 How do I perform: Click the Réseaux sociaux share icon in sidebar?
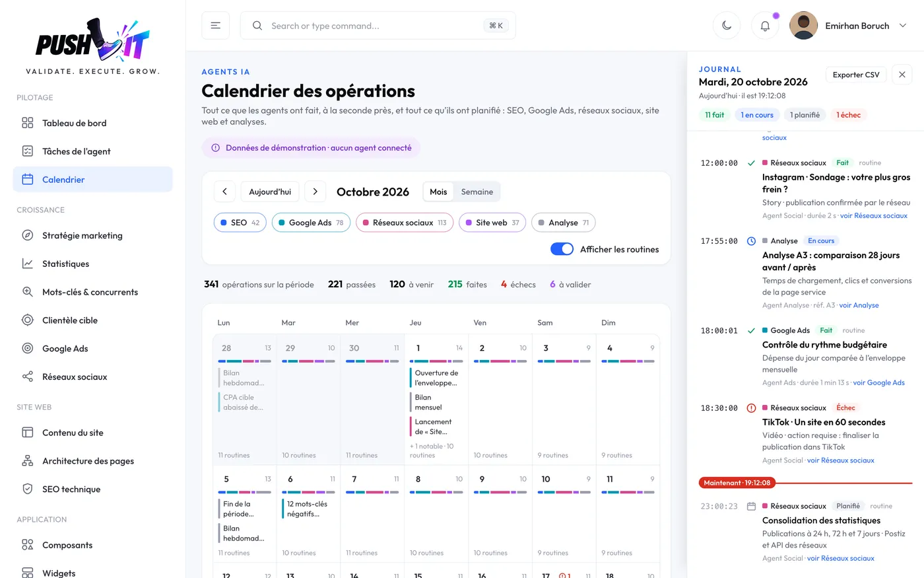coord(28,377)
